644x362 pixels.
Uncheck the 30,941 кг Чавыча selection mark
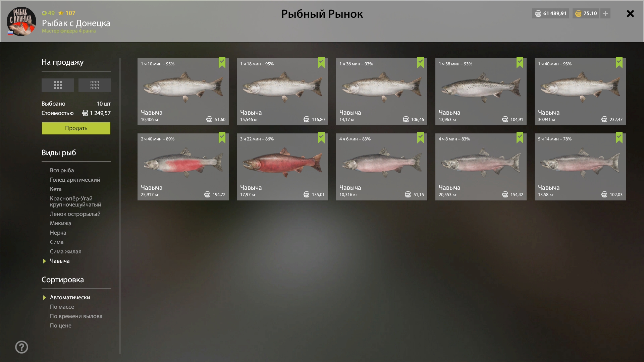point(619,62)
